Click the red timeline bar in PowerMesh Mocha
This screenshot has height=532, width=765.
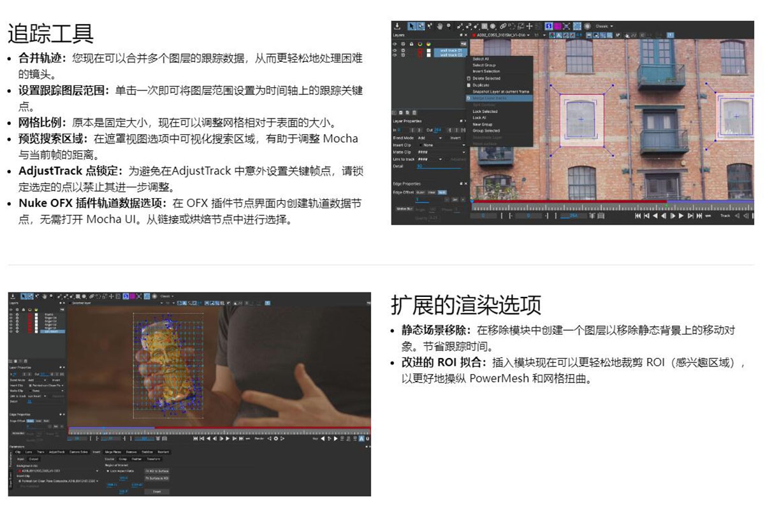coord(261,428)
